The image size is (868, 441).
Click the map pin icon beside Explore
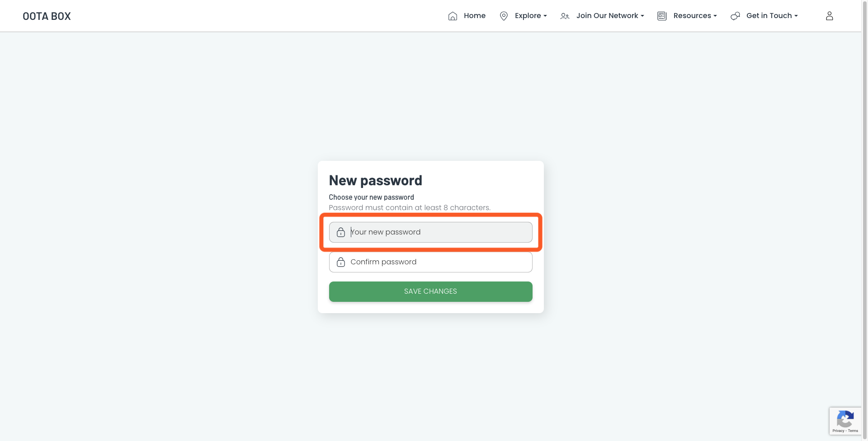[x=504, y=16]
